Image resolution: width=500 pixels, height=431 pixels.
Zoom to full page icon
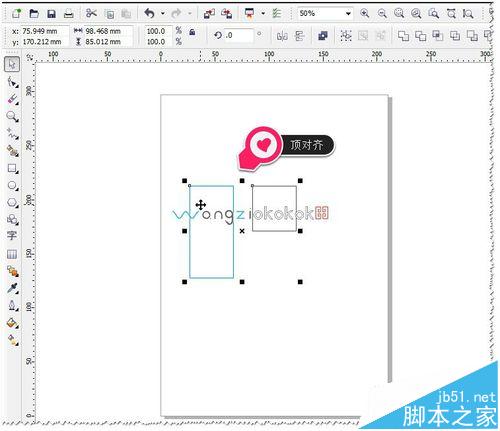[433, 14]
